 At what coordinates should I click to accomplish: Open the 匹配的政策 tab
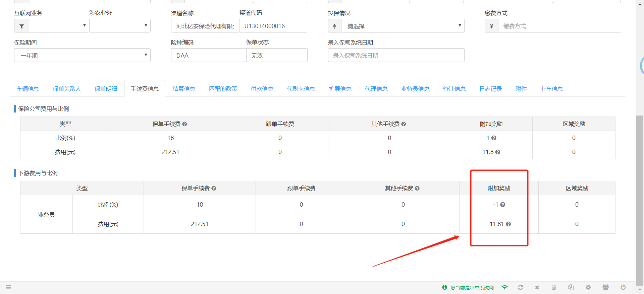tap(223, 89)
